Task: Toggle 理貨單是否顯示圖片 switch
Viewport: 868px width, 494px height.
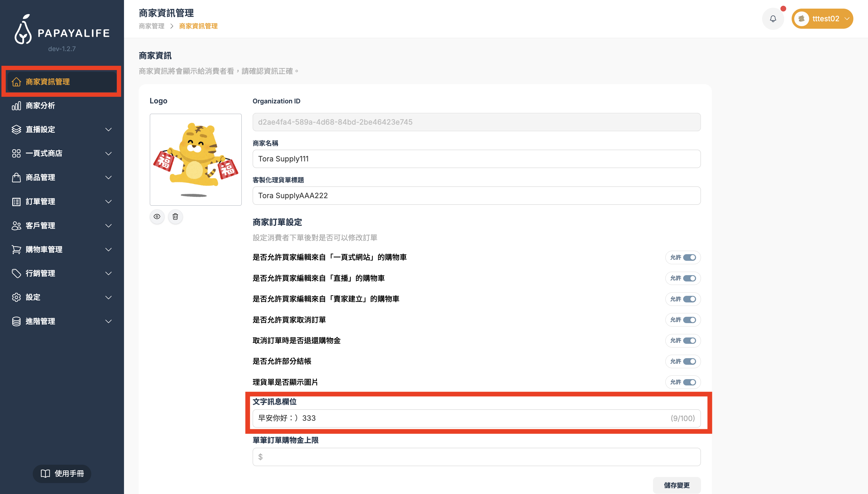Action: [689, 382]
